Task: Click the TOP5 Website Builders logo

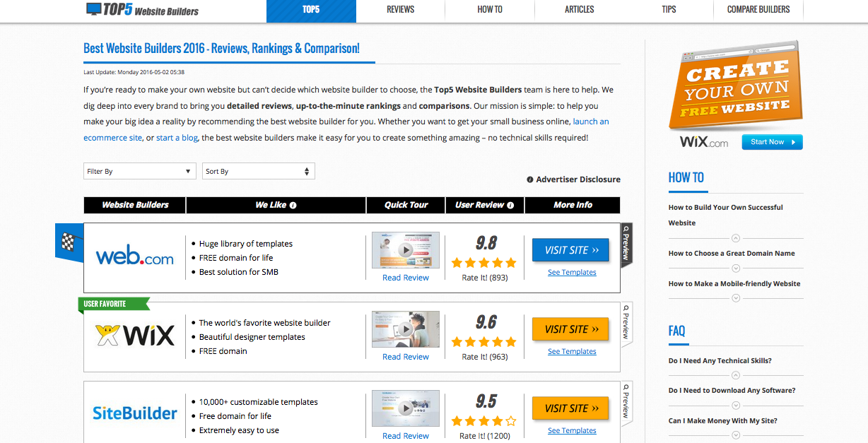Action: click(142, 10)
